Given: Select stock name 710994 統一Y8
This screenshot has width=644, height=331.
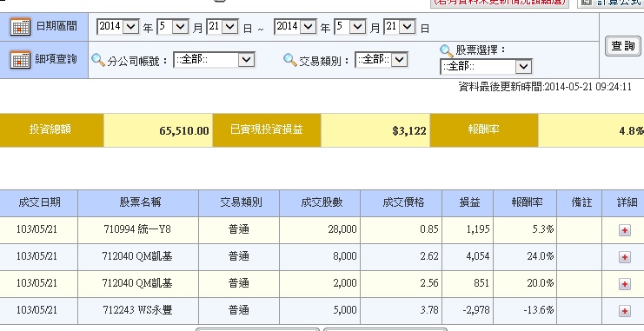Looking at the screenshot, I should pyautogui.click(x=137, y=229).
